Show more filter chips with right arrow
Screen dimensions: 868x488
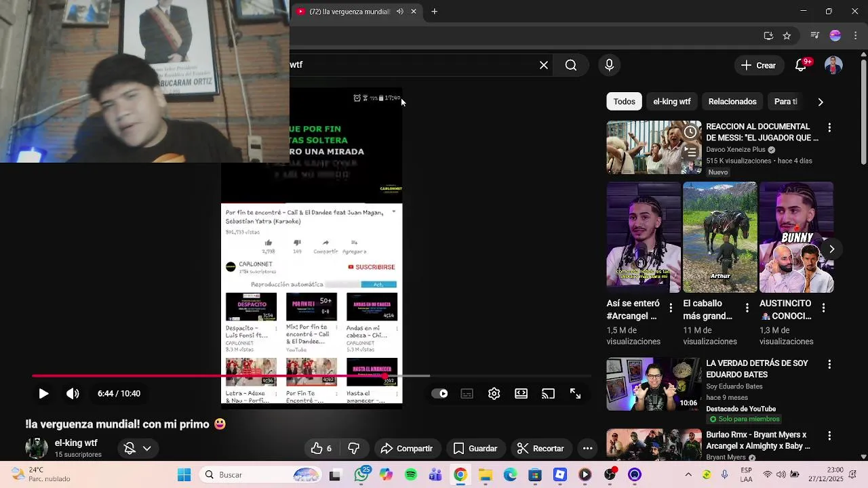821,102
